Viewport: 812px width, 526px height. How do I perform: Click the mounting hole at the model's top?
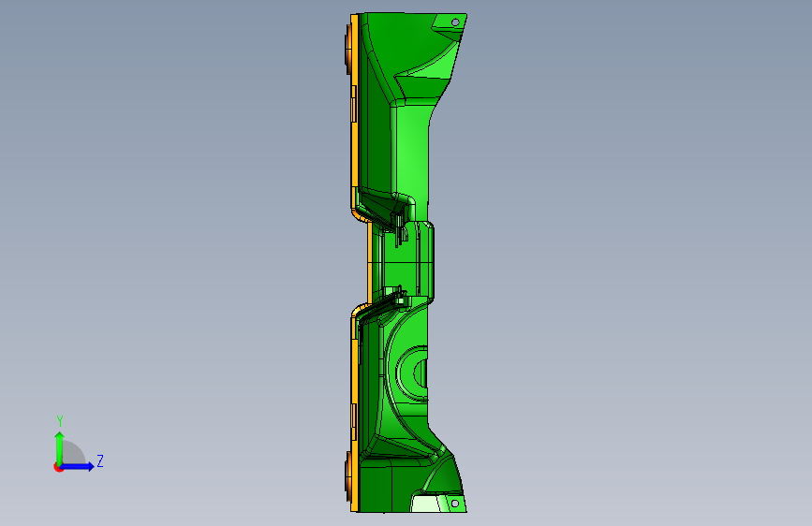point(456,22)
